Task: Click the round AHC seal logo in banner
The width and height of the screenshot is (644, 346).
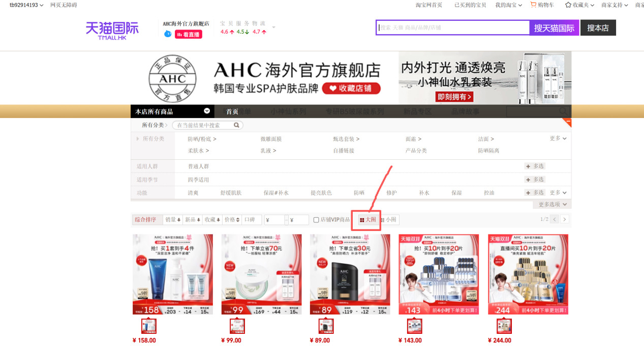Action: pyautogui.click(x=172, y=78)
